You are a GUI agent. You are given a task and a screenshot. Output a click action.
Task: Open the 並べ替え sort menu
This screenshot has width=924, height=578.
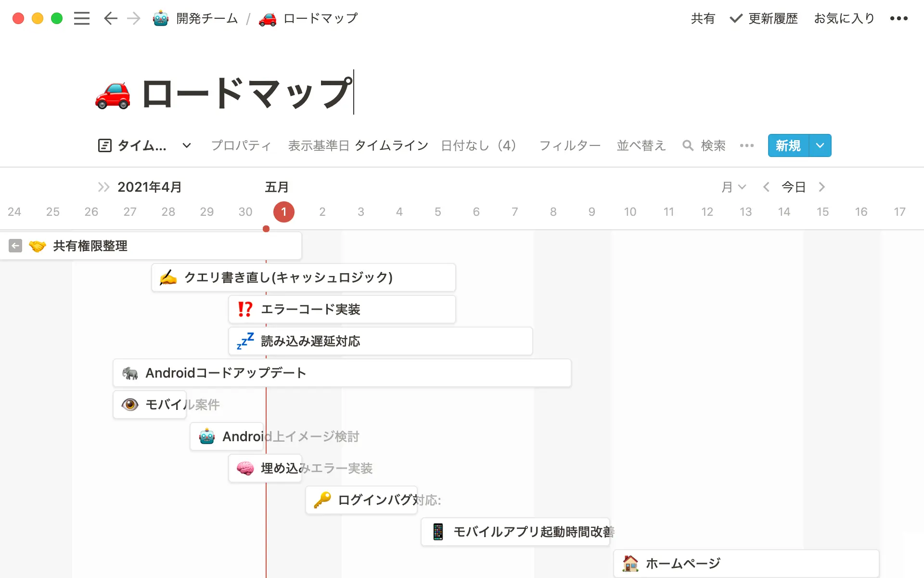point(641,145)
